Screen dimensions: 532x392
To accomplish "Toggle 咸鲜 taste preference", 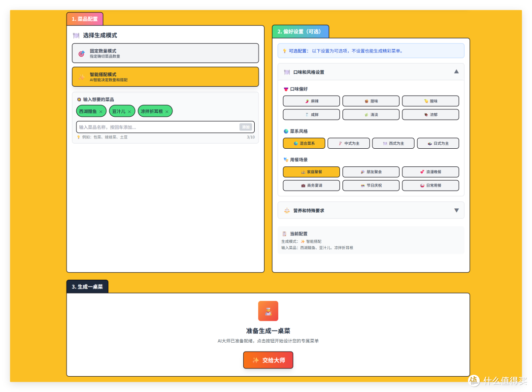I will 311,115.
